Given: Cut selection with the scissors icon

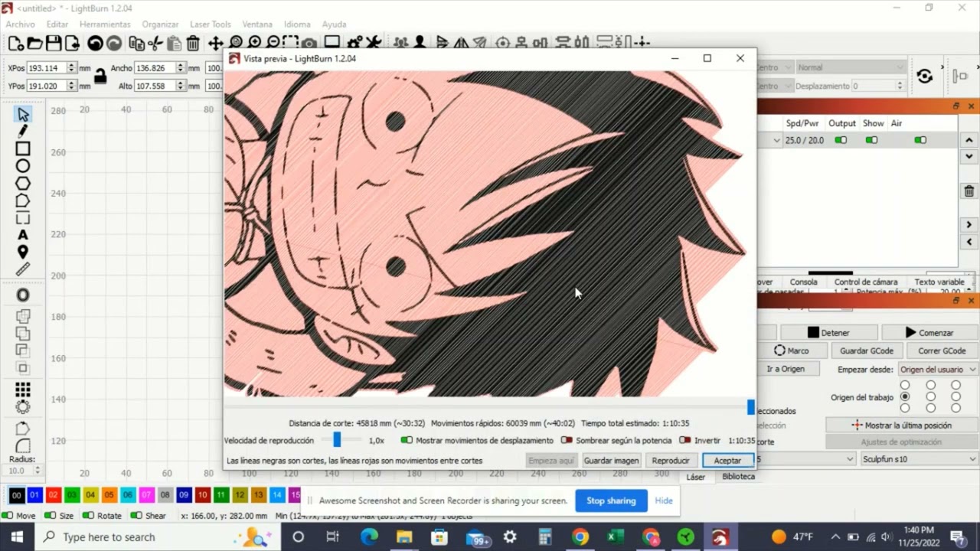Looking at the screenshot, I should tap(155, 44).
